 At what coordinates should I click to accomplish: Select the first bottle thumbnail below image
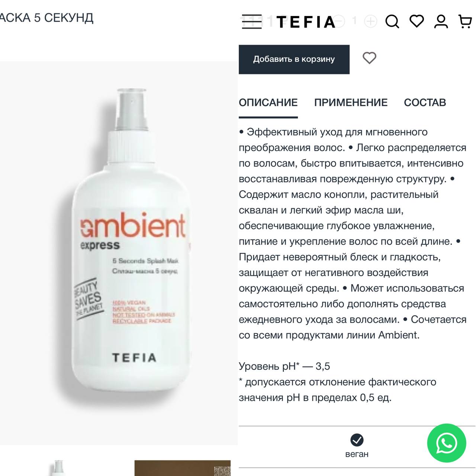pos(58,468)
